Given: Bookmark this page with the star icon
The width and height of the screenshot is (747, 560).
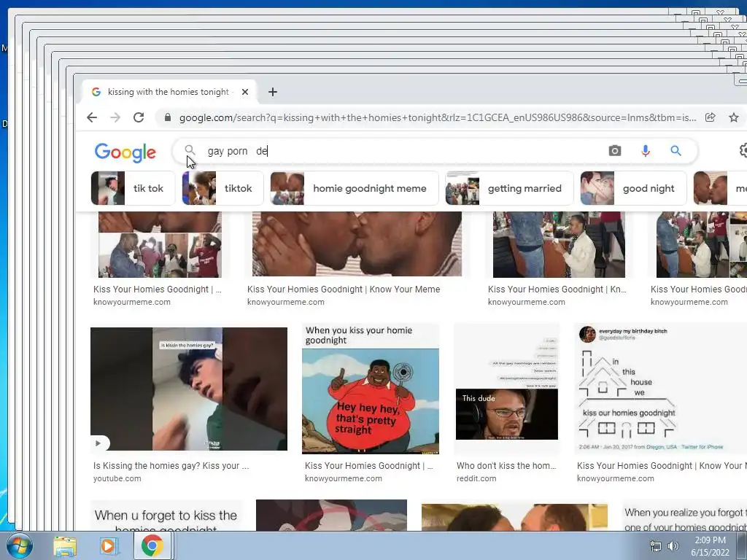Looking at the screenshot, I should 734,117.
